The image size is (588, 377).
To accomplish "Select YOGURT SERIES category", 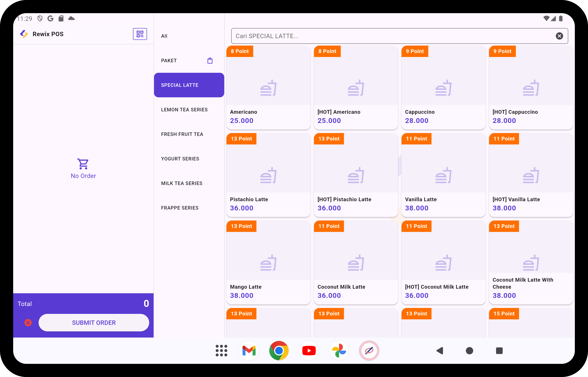I will click(x=180, y=158).
